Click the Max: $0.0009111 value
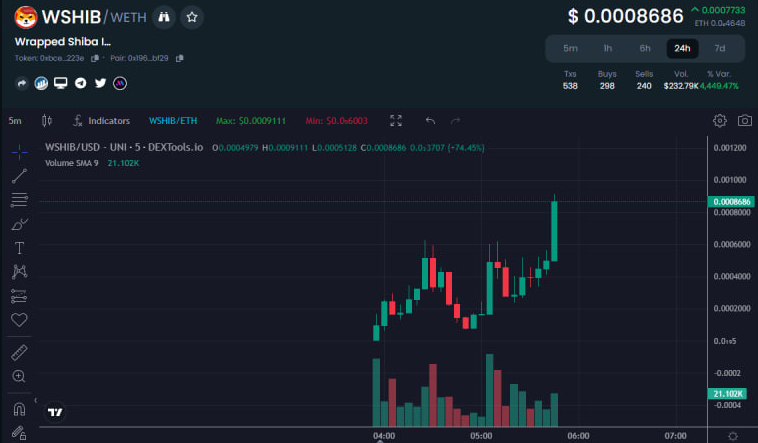Screen dimensions: 758x443 coord(250,121)
